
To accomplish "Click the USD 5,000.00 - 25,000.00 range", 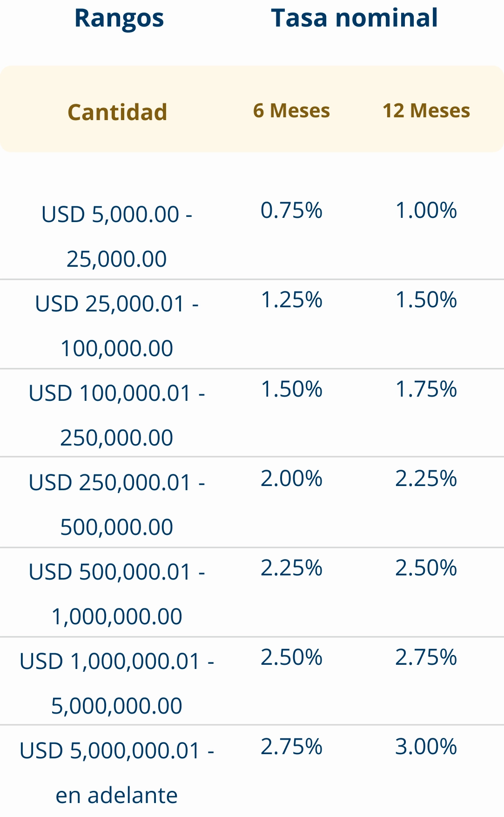I will point(117,236).
